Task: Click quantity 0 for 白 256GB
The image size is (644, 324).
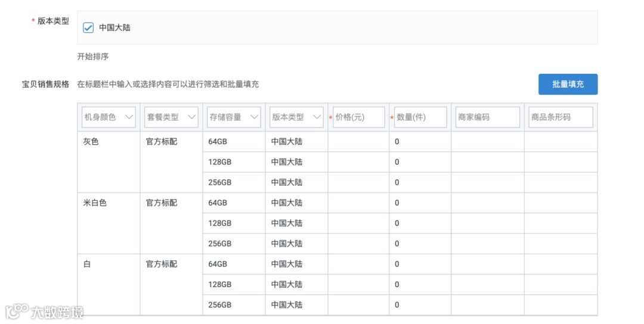Action: [x=397, y=305]
